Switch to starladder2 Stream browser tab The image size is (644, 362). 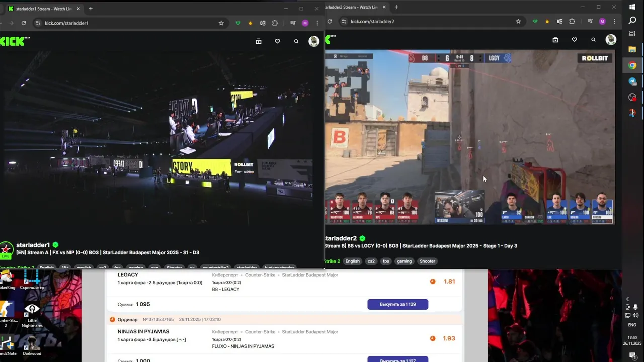click(356, 7)
